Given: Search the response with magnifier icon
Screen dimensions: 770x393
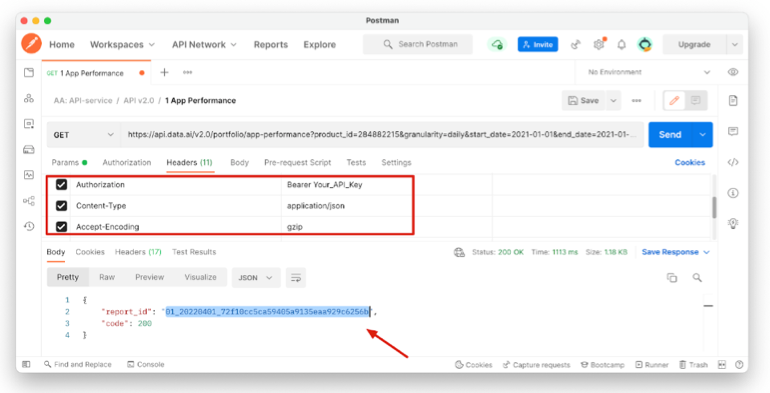Looking at the screenshot, I should pyautogui.click(x=697, y=278).
